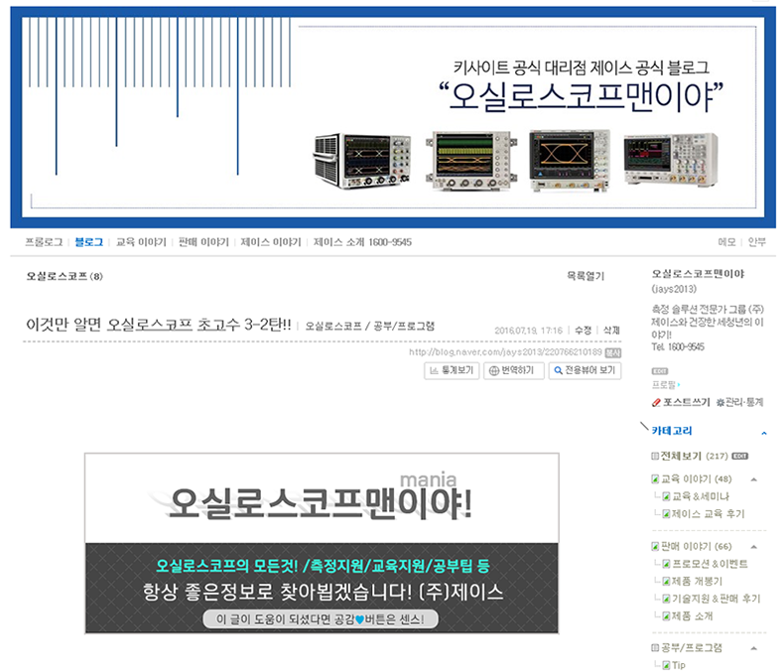Open the 관리·통계 admin link

pyautogui.click(x=744, y=402)
